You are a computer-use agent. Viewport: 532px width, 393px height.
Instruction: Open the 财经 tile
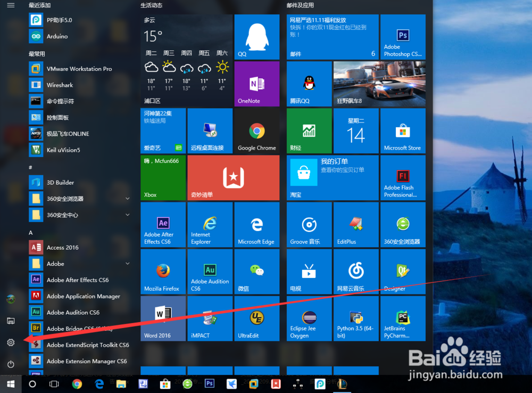pyautogui.click(x=309, y=131)
